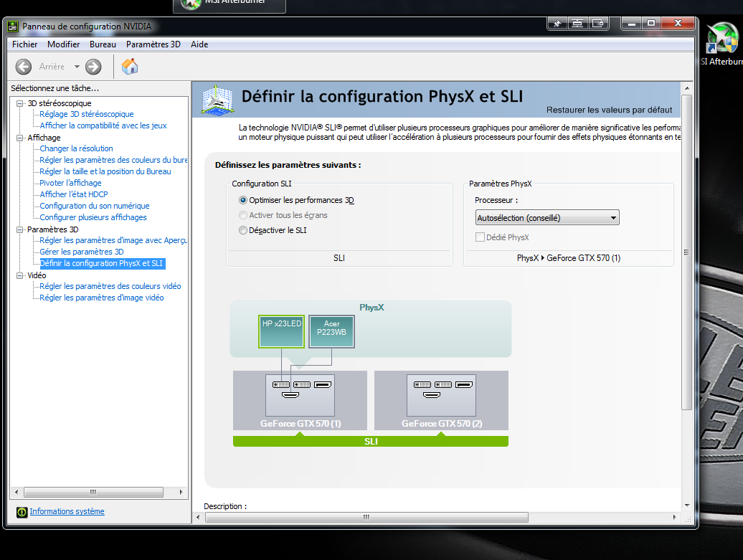Select Définir la configuration PhysX et SLI
Image resolution: width=743 pixels, height=560 pixels.
(101, 263)
